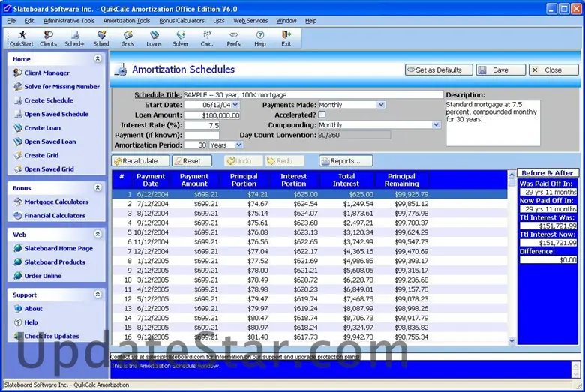Open the Amortization Tools menu
Viewport: 585px width, 392px height.
[x=127, y=21]
